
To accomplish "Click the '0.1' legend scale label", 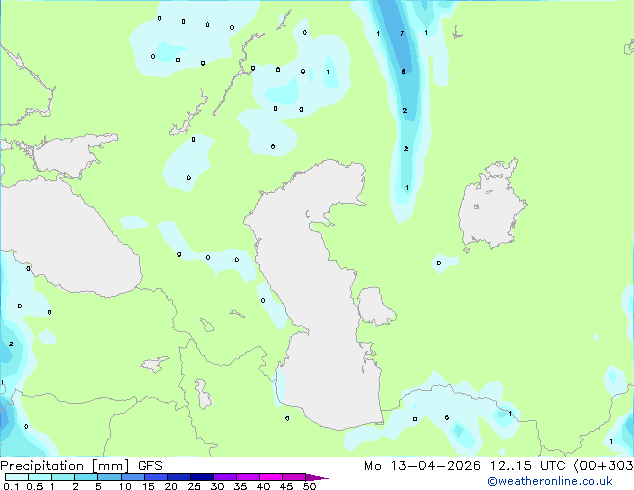I will point(11,486).
